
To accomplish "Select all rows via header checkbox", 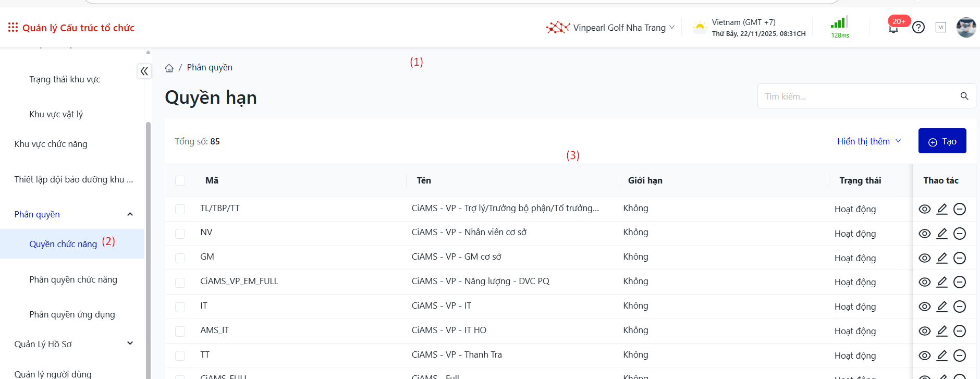I will click(180, 180).
